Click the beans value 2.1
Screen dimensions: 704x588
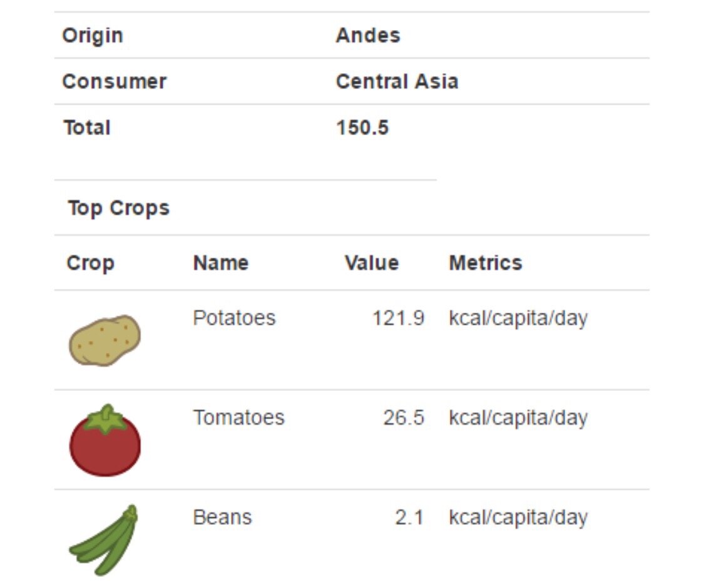click(x=409, y=517)
